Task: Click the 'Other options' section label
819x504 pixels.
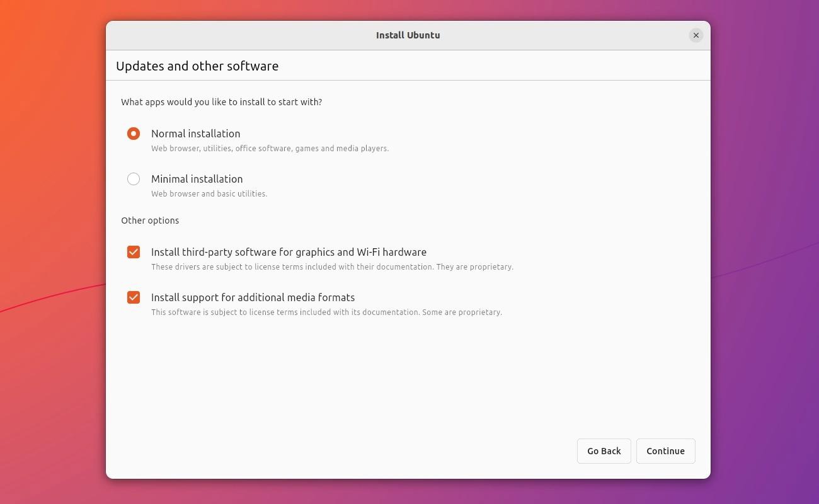Action: [150, 220]
